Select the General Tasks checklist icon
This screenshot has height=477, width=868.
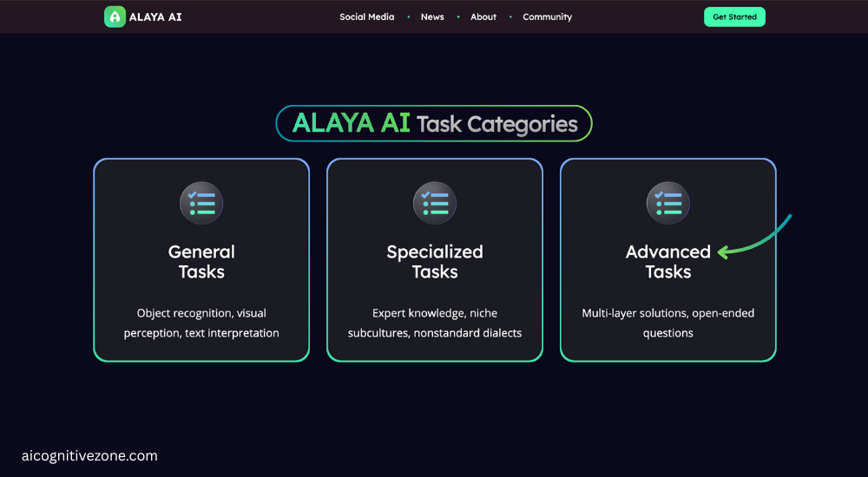201,203
